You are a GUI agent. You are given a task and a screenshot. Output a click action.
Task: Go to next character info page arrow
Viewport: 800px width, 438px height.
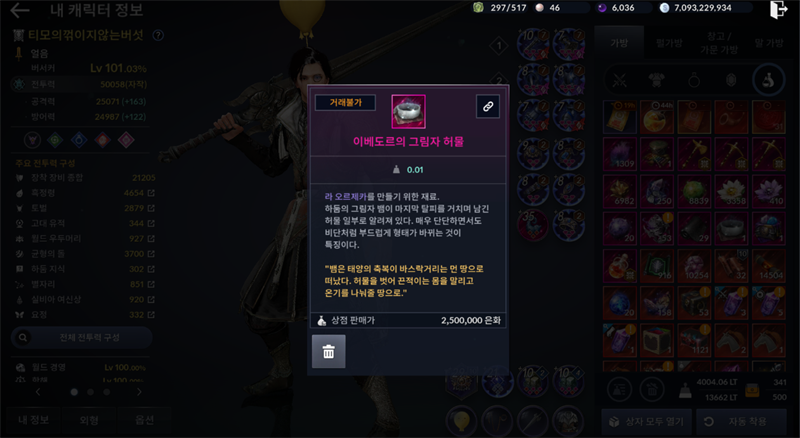click(x=139, y=392)
